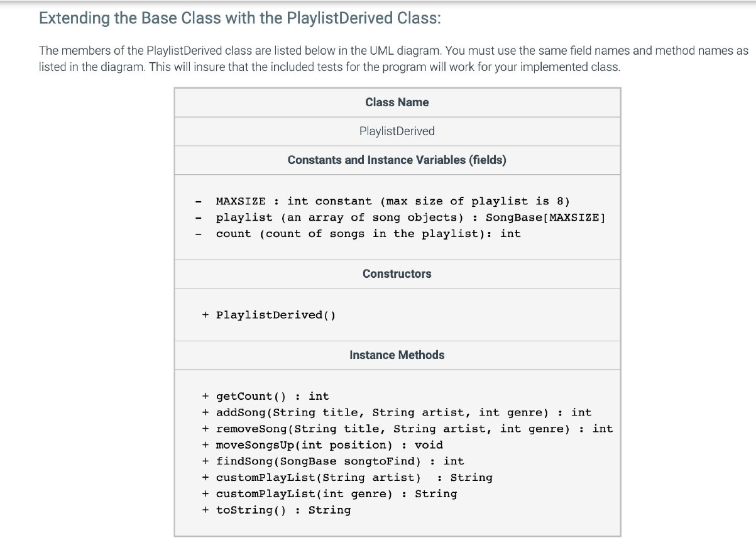Select the 'Instance Methods' section header
Image resolution: width=756 pixels, height=550 pixels.
pyautogui.click(x=397, y=355)
